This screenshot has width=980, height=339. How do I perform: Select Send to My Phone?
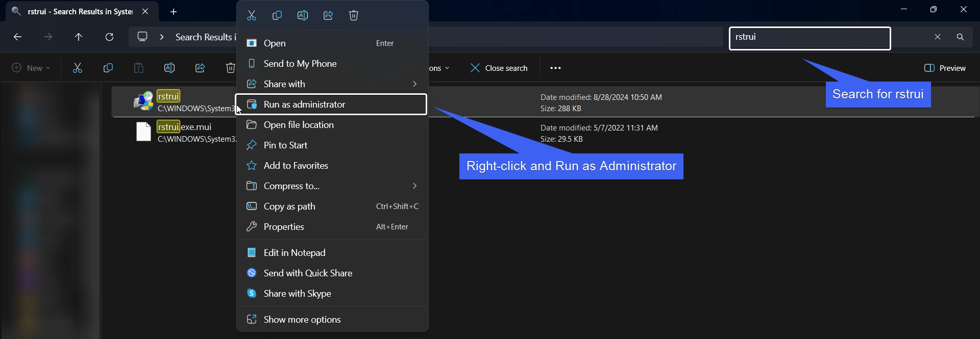[x=332, y=64]
